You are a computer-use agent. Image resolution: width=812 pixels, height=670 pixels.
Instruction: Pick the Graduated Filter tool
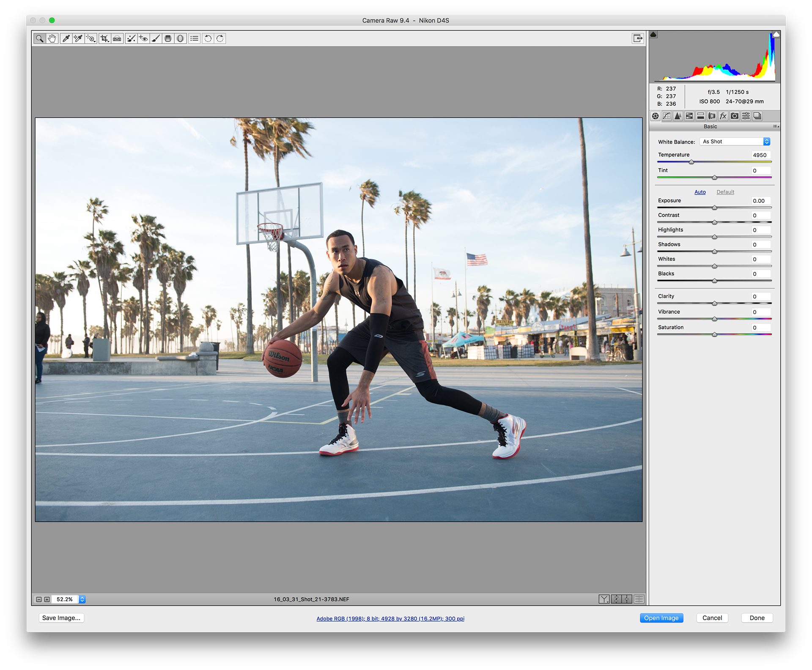(x=168, y=38)
